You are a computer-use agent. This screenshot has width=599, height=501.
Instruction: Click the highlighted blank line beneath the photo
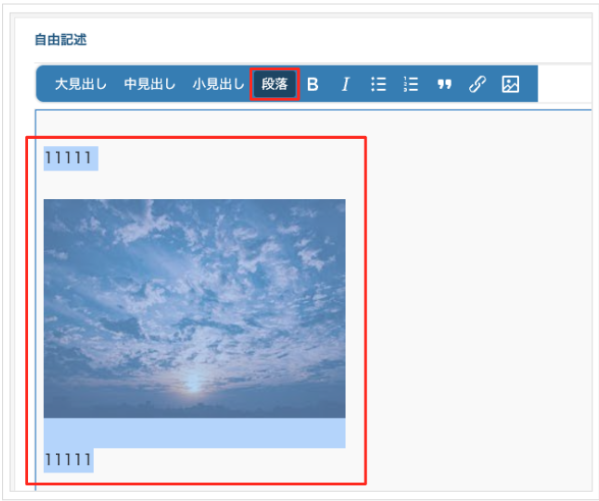[x=194, y=433]
